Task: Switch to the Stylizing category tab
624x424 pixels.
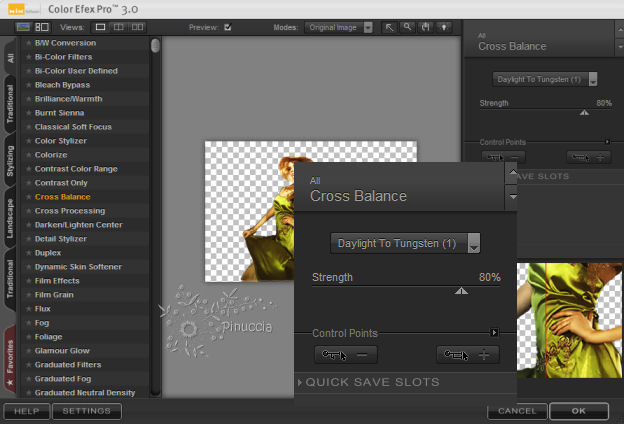Action: click(x=10, y=161)
